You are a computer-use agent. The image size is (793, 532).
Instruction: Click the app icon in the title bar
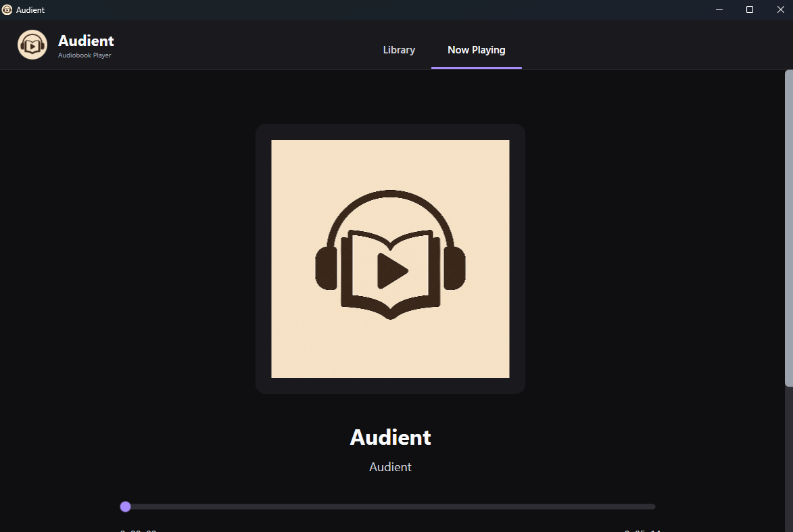coord(7,9)
